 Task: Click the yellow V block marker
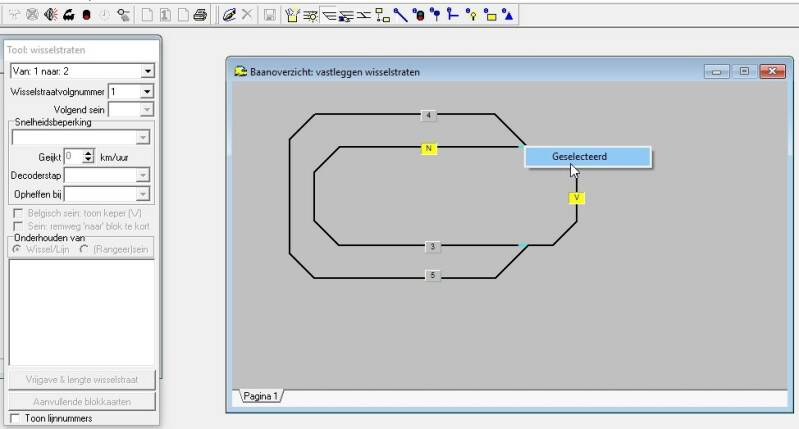coord(576,198)
